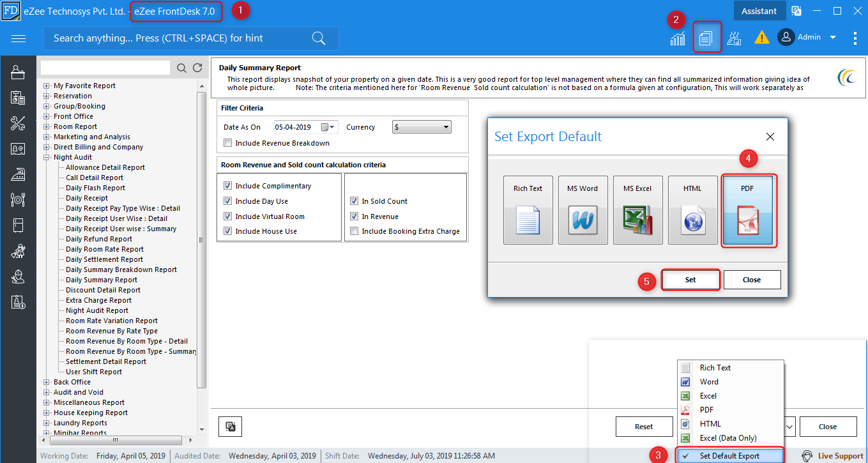The height and width of the screenshot is (463, 868).
Task: Click the translate button at bottom of report panel
Action: 230,427
